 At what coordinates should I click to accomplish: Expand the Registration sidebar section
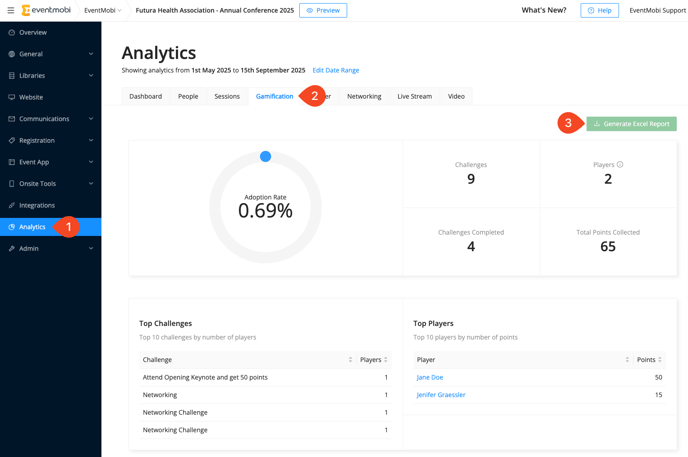coord(91,140)
